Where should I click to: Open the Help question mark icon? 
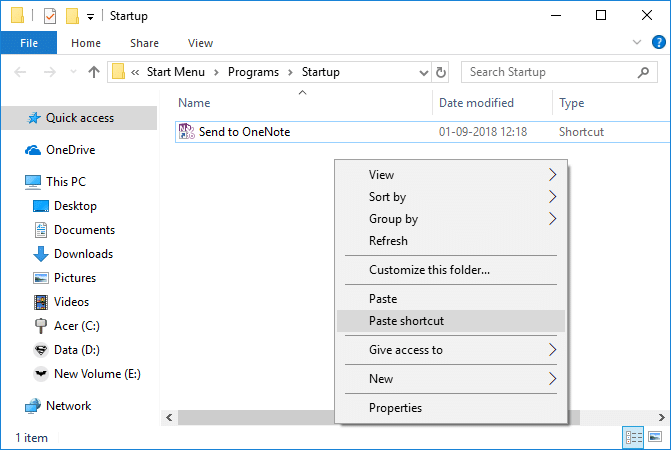pyautogui.click(x=657, y=43)
